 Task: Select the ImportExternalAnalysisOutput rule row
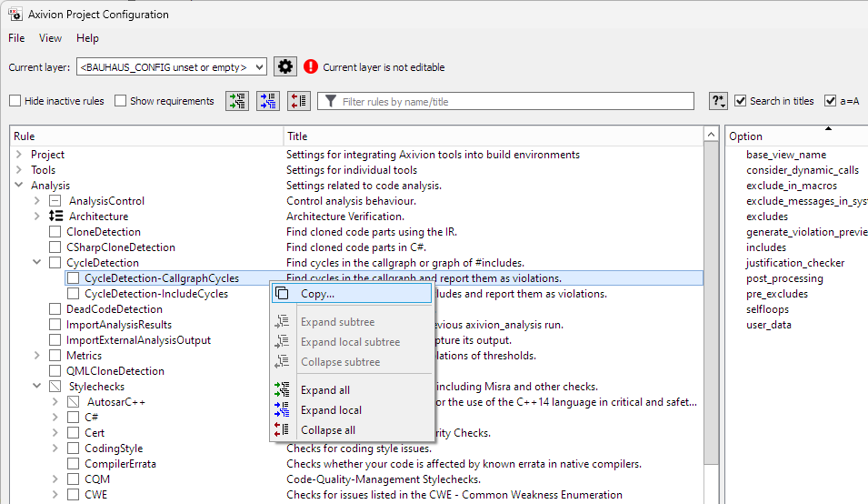pyautogui.click(x=138, y=340)
